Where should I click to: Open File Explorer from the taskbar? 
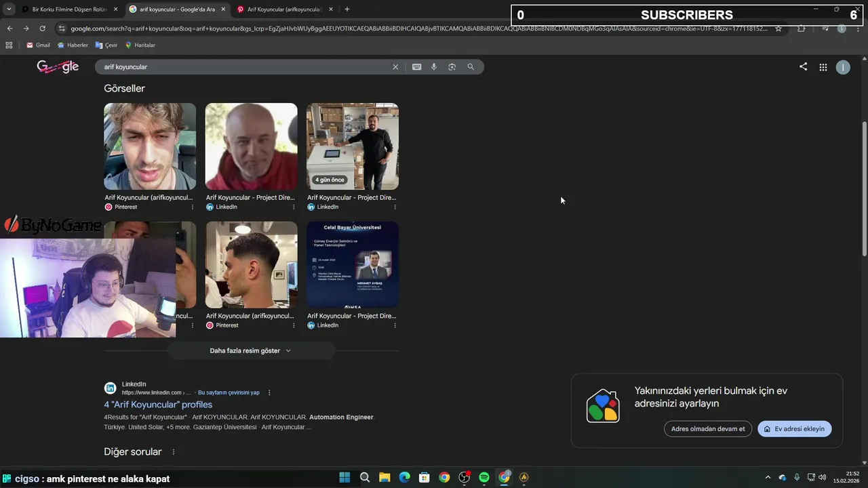[384, 477]
